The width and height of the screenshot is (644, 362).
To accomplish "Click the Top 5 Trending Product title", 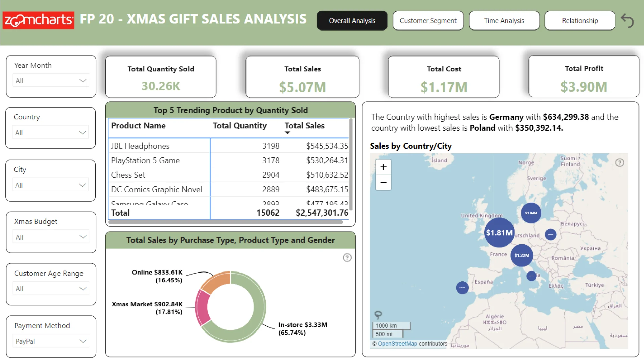I will tap(230, 110).
